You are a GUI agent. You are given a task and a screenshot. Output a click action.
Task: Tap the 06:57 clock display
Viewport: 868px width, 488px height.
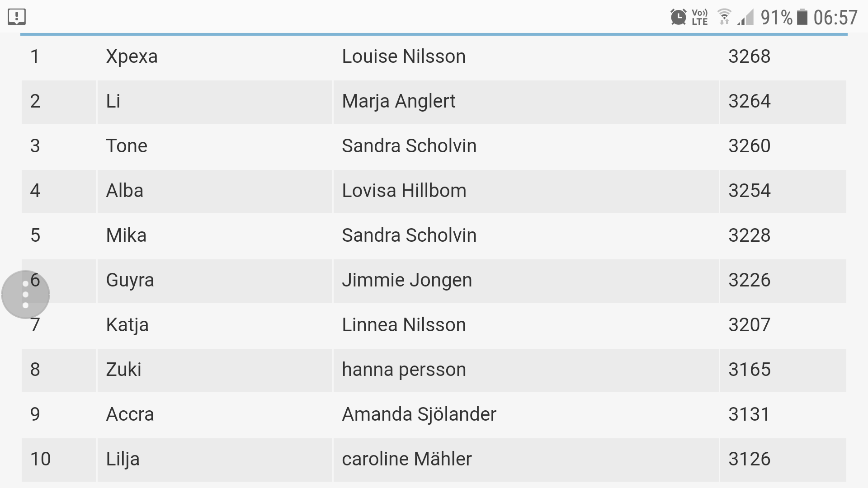[x=835, y=18]
